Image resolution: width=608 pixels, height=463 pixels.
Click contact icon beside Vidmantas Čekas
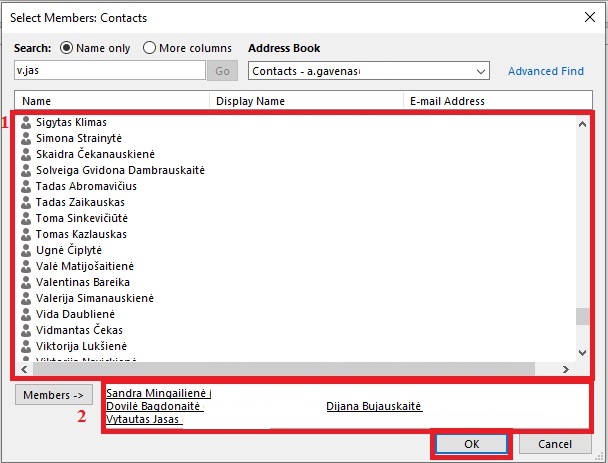(x=27, y=330)
